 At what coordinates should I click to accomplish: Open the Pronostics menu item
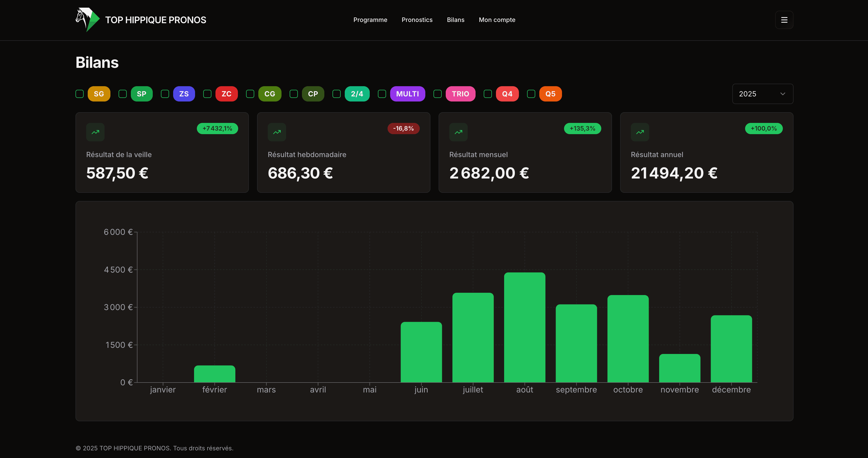coord(417,20)
